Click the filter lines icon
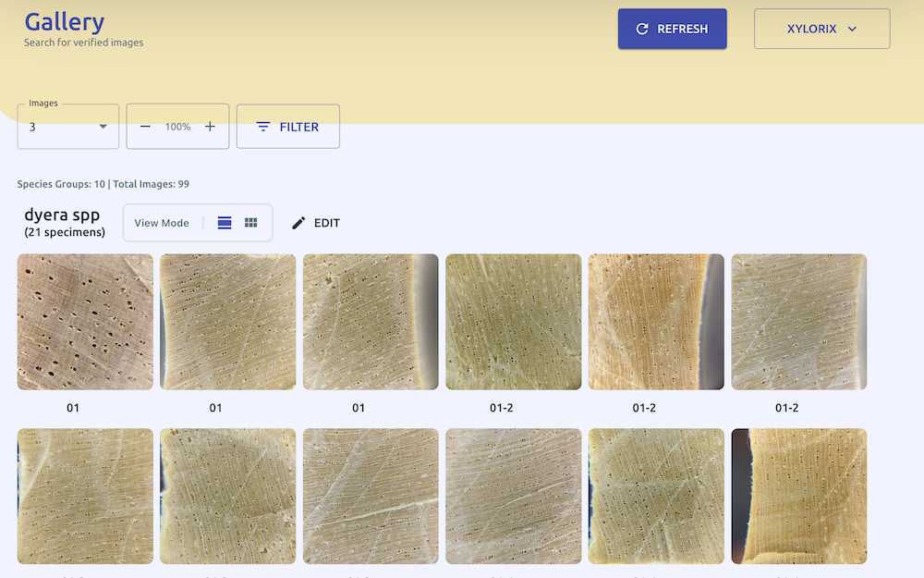 point(263,127)
